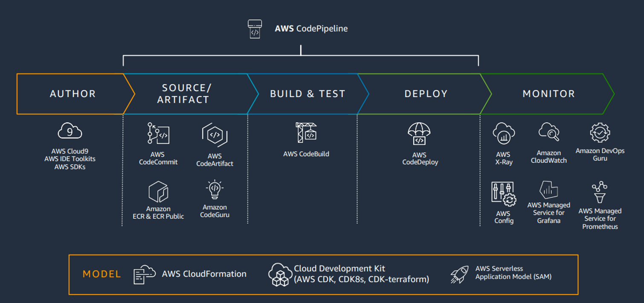Click the AWS Config sliders icon

tap(504, 194)
